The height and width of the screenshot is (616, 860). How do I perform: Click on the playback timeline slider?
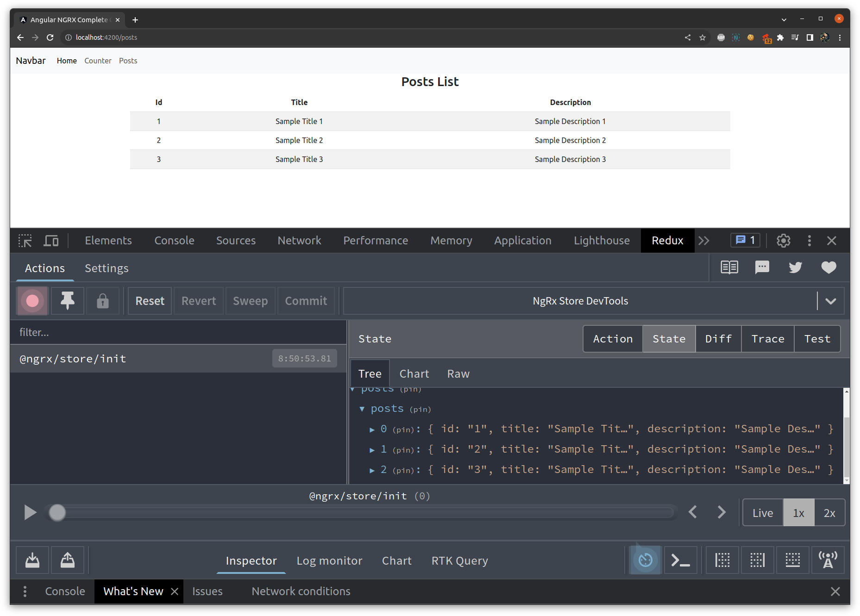click(361, 512)
